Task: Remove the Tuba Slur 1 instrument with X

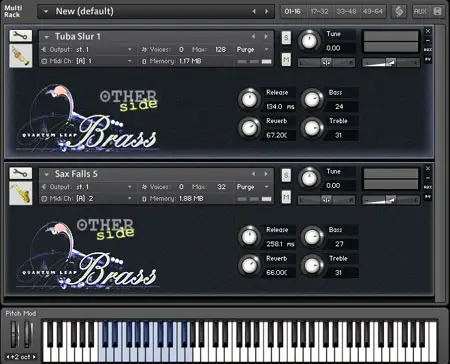Action: [x=428, y=31]
